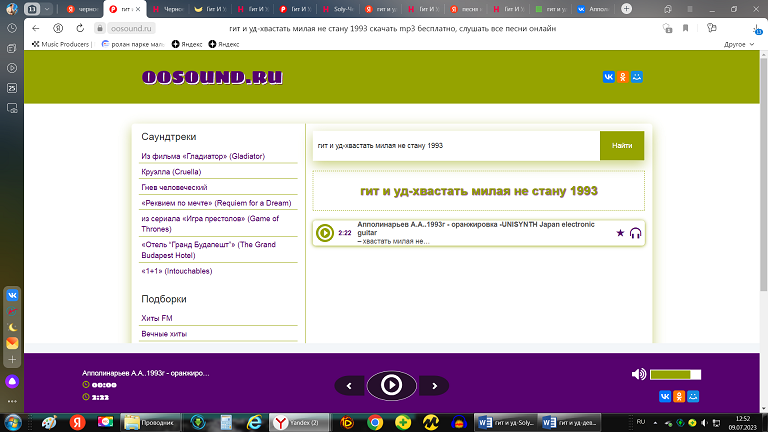Open the mail icon in browser sidebar
768x432 pixels.
pos(12,343)
